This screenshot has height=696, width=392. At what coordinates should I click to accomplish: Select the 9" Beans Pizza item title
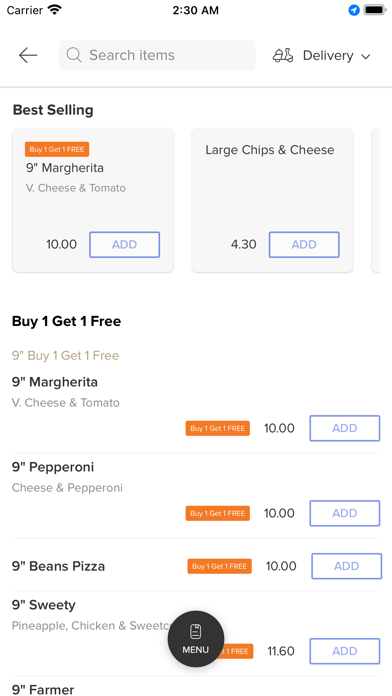coord(58,566)
